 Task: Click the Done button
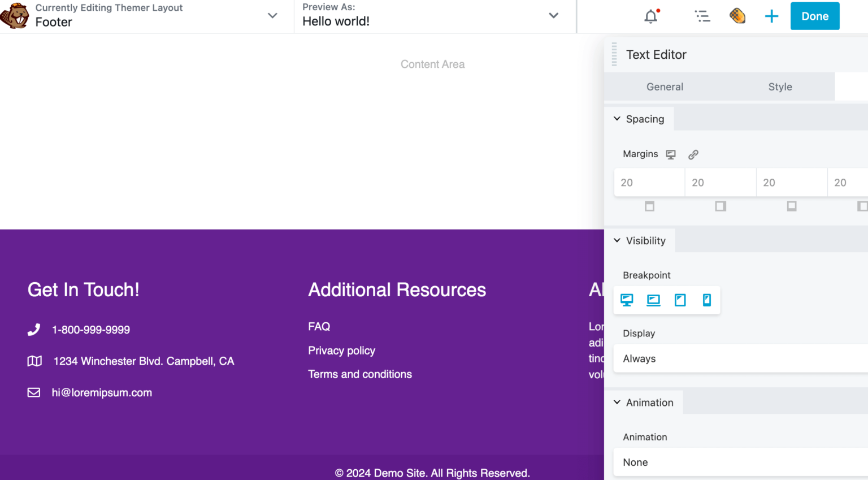[x=814, y=16]
